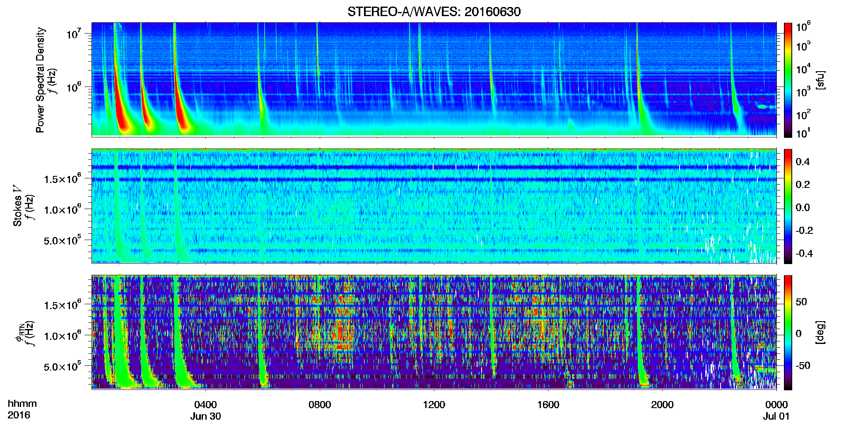Click the "2016" year label at bottom left
868x447 pixels.
19,415
